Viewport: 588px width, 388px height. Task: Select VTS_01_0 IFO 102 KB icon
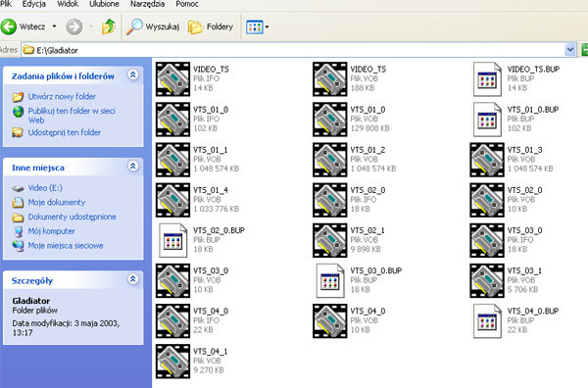[x=172, y=120]
